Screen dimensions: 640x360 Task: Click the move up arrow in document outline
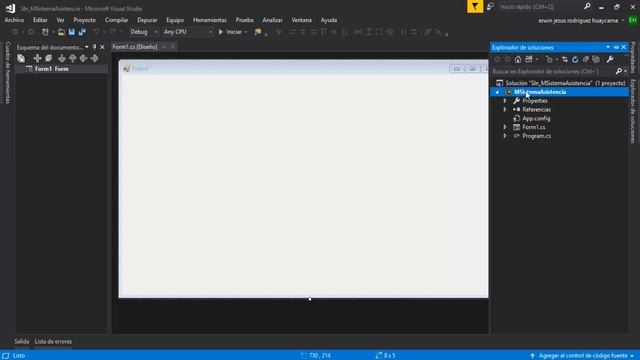click(72, 58)
